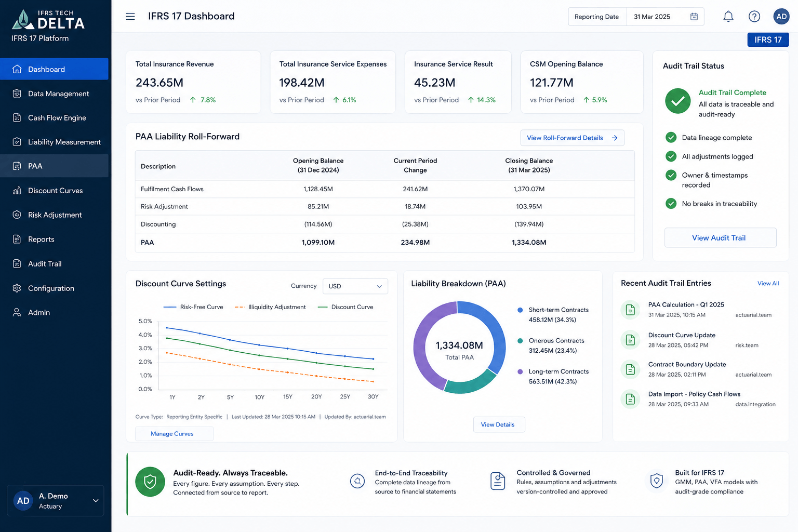Click the Risk-Free Curve legend entry
798x532 pixels.
pyautogui.click(x=193, y=307)
